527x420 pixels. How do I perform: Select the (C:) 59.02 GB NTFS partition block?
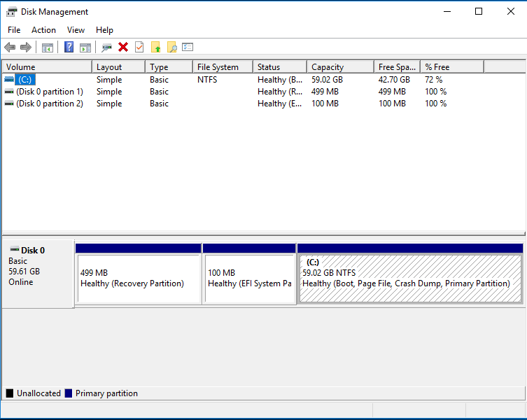point(410,279)
